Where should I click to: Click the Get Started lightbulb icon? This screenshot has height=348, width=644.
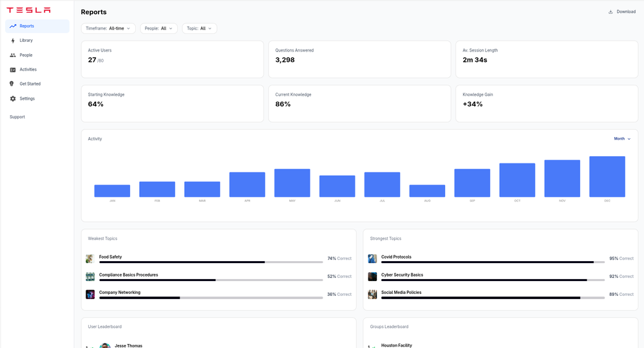[12, 84]
